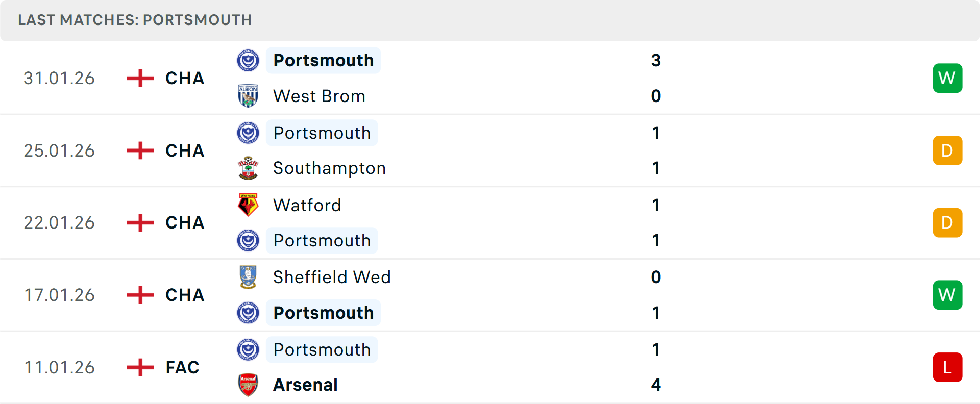This screenshot has height=404, width=980.
Task: Click the red L result badge
Action: pos(947,367)
